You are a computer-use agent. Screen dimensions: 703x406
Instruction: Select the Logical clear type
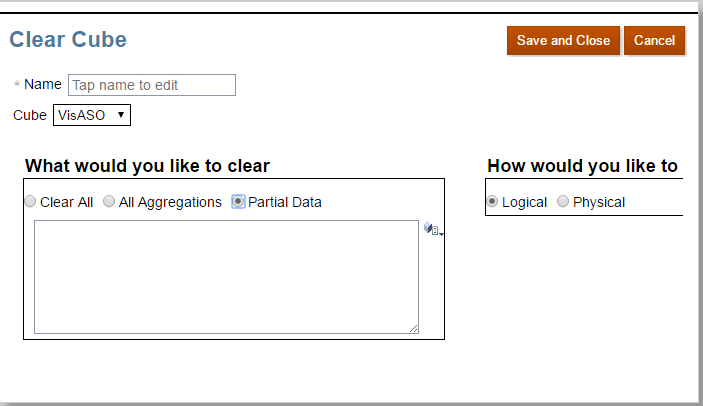492,202
